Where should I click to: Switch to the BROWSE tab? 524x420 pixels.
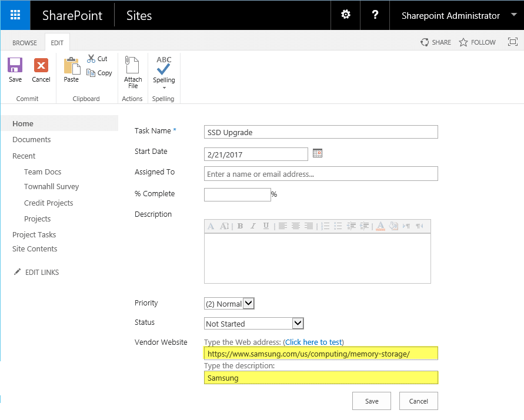pyautogui.click(x=24, y=42)
